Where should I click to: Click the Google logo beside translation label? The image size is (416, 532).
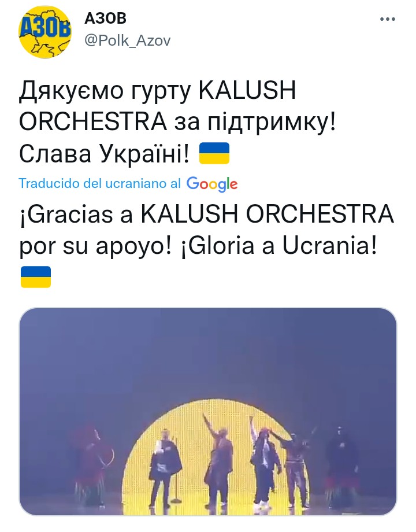pyautogui.click(x=212, y=184)
